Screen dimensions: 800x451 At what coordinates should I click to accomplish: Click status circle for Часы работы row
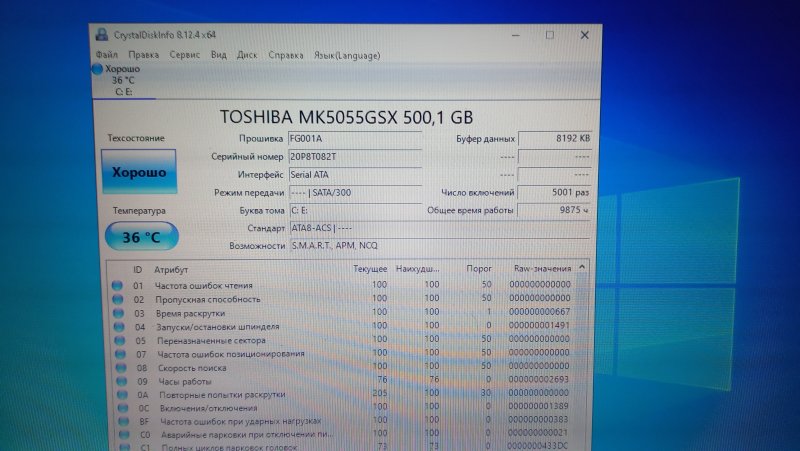click(118, 380)
